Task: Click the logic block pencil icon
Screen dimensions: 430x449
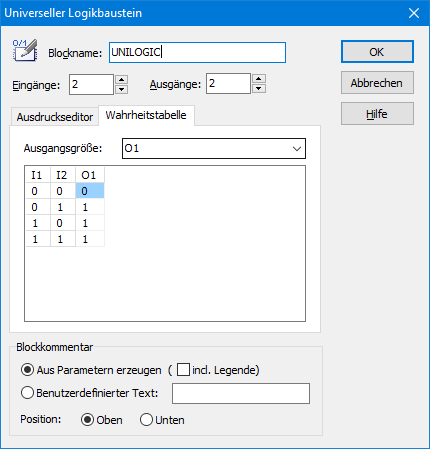Action: coord(25,51)
